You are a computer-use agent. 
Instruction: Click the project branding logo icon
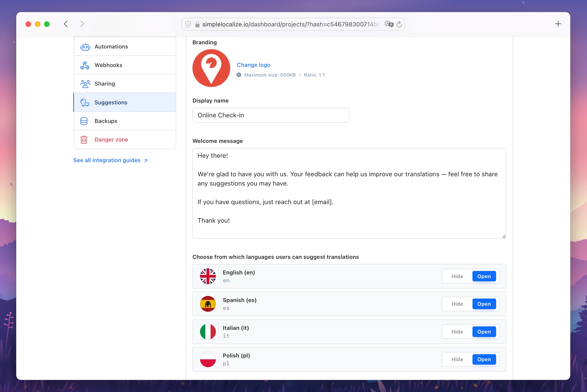[212, 67]
